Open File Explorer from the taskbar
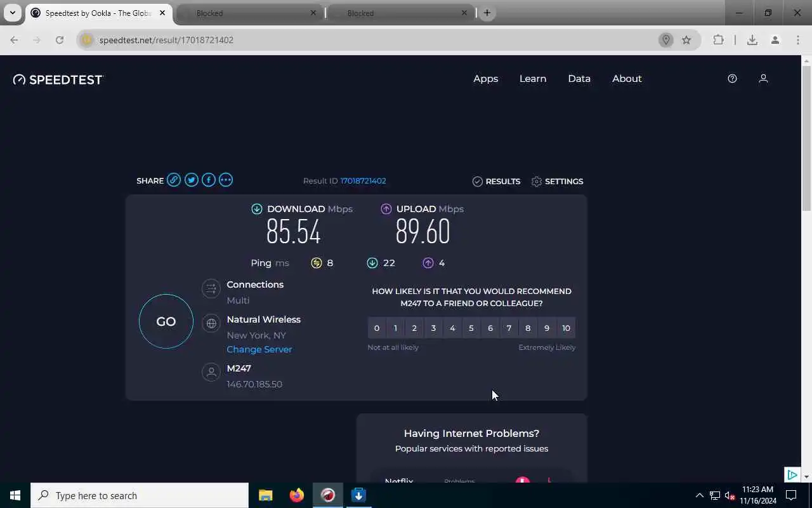 [266, 495]
